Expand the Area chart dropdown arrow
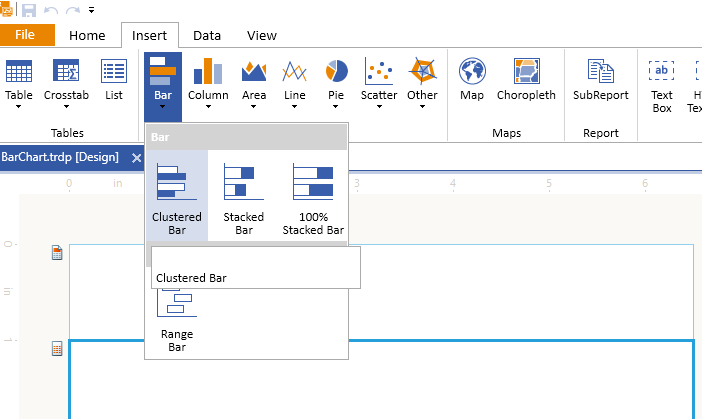 coord(253,107)
